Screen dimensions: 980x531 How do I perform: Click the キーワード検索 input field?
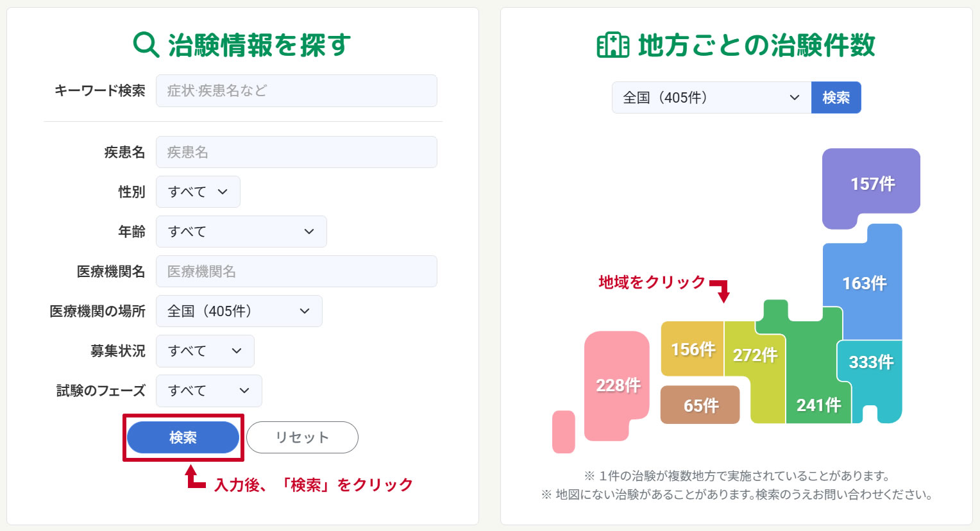[296, 90]
